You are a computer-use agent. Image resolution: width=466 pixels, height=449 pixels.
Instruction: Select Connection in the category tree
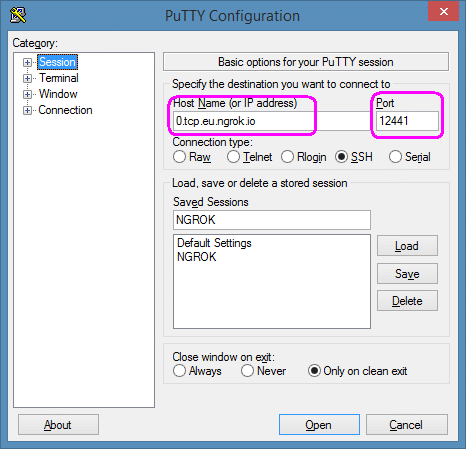65,110
